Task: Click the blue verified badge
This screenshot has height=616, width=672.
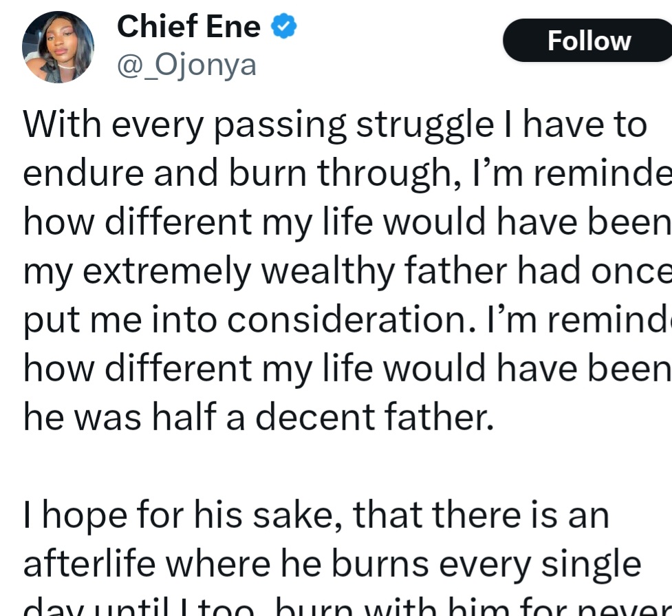Action: click(x=283, y=27)
